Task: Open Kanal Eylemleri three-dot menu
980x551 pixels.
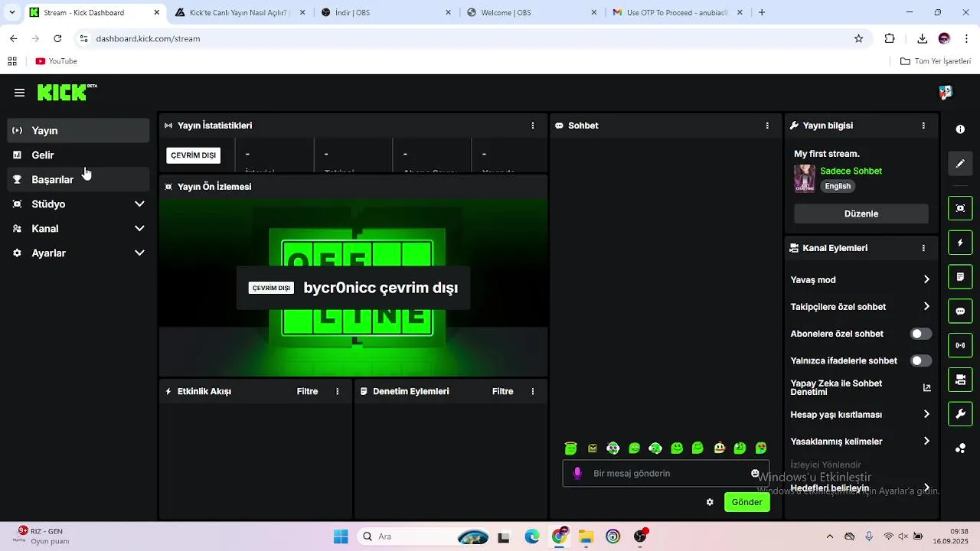Action: click(923, 248)
